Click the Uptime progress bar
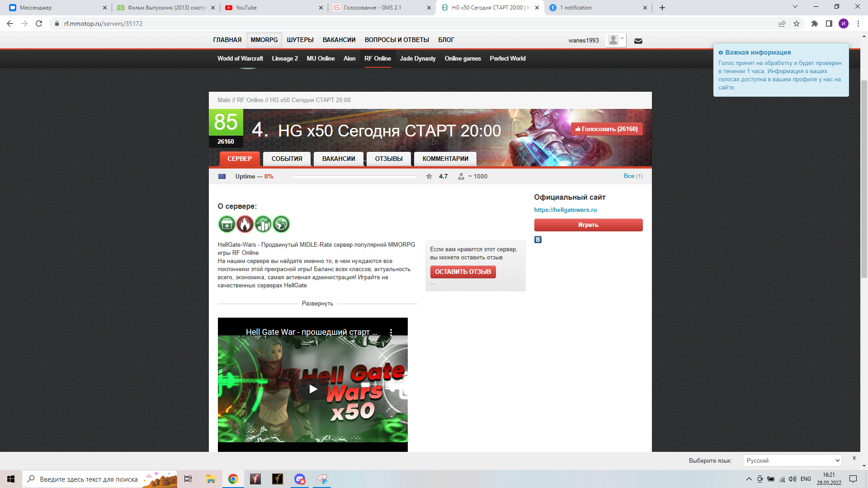Image resolution: width=868 pixels, height=488 pixels. click(x=355, y=177)
